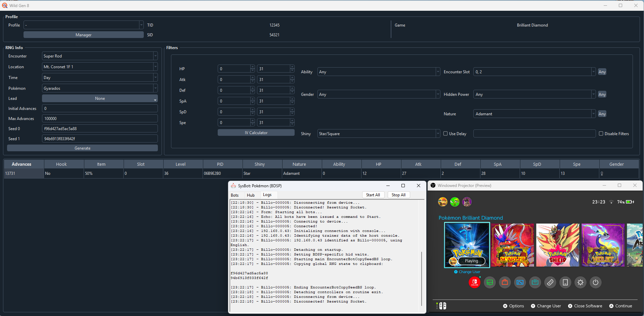The width and height of the screenshot is (644, 316).
Task: Toggle the Disable Filters checkbox
Action: pyautogui.click(x=601, y=133)
